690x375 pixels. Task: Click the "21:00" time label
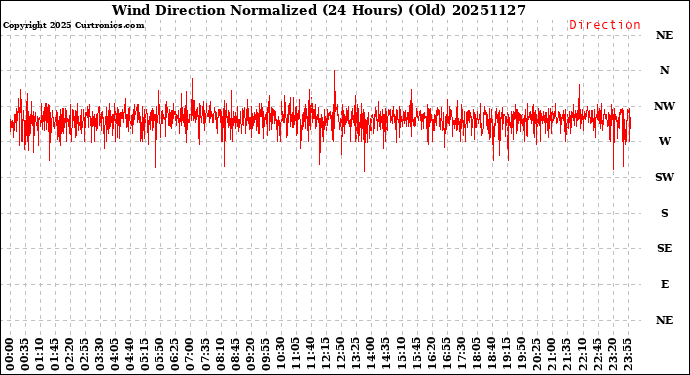552,355
